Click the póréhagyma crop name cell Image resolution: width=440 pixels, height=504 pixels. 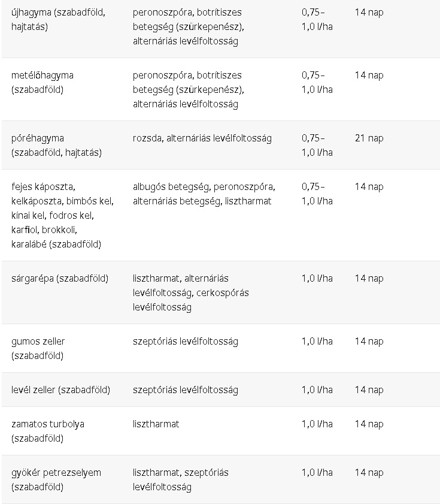point(56,145)
